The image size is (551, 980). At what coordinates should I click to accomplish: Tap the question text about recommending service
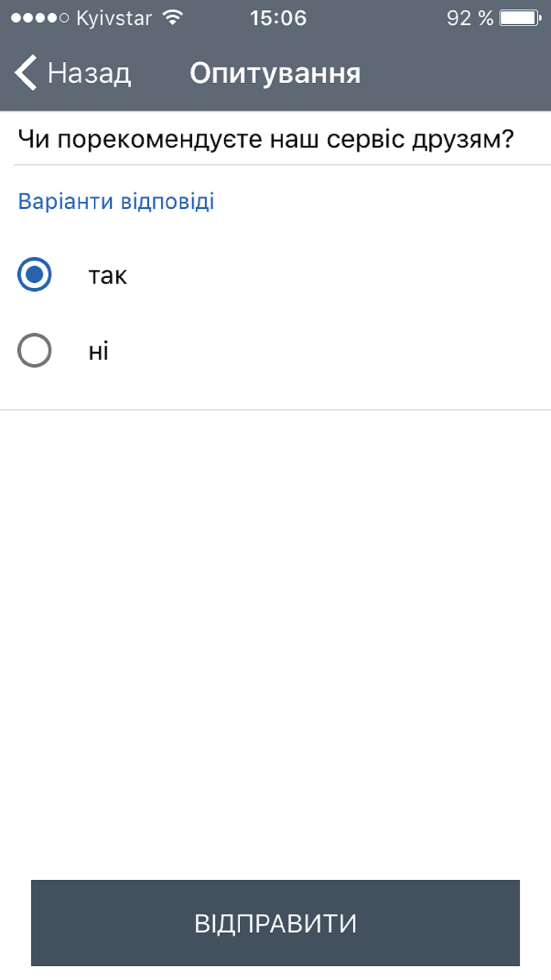(266, 139)
